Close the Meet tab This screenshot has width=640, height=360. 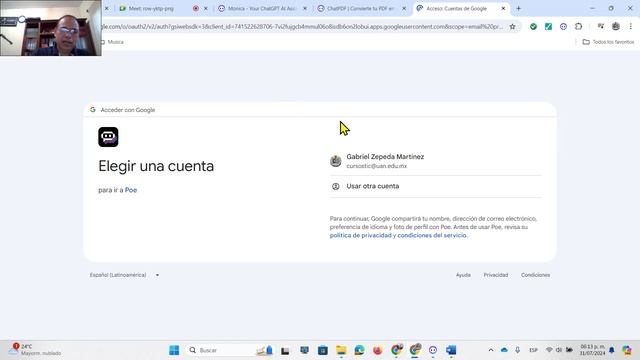click(206, 8)
